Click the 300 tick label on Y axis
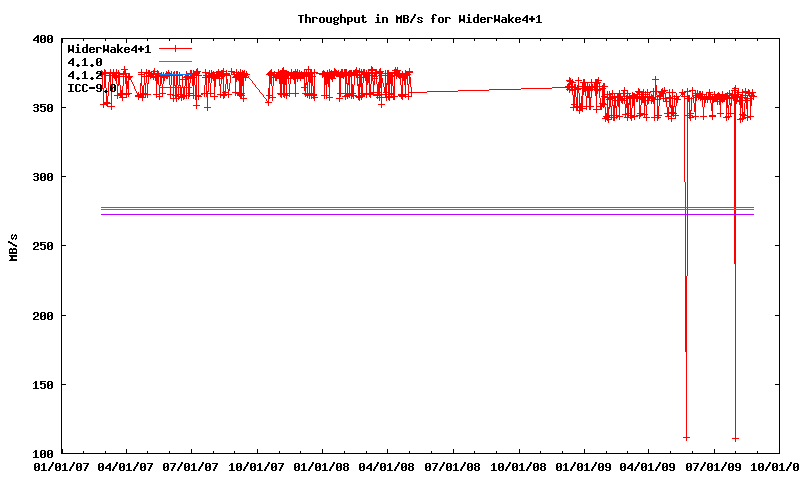 click(42, 177)
